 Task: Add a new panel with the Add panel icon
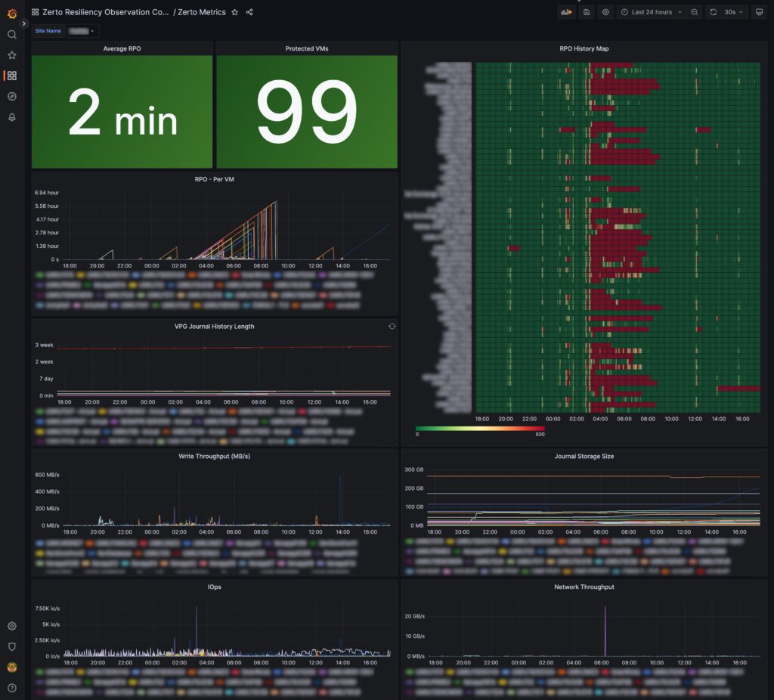[566, 12]
